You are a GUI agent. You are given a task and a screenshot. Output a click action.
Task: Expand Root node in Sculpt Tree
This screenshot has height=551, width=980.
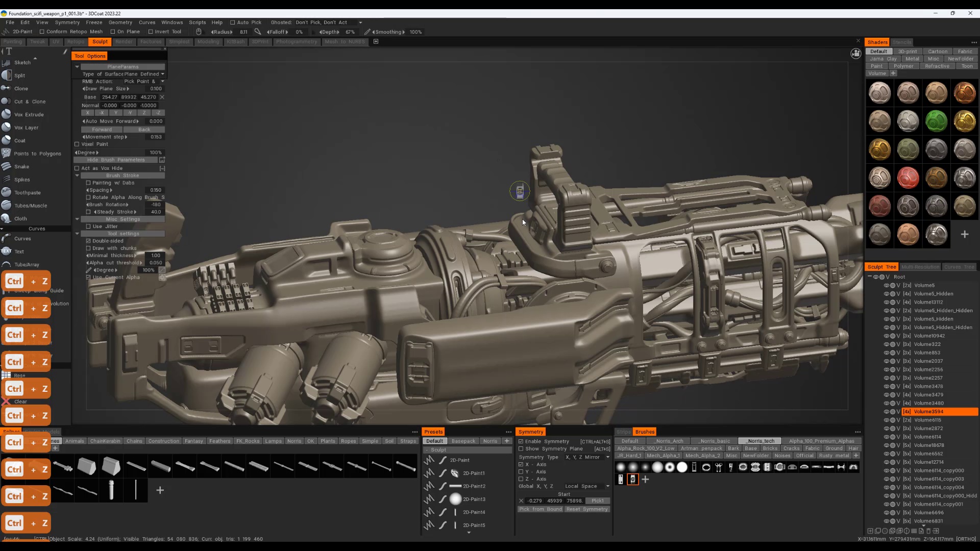870,277
